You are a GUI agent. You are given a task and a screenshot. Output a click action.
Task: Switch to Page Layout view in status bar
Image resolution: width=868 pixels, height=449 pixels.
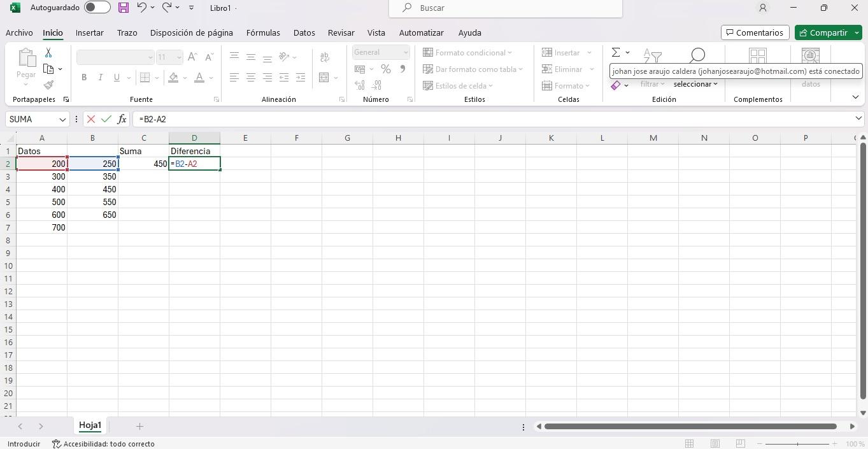click(715, 444)
